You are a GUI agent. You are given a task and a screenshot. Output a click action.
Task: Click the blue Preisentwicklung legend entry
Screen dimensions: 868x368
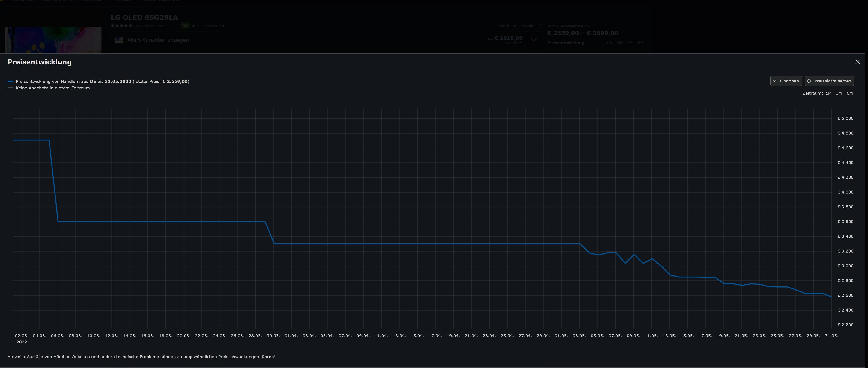coord(98,82)
